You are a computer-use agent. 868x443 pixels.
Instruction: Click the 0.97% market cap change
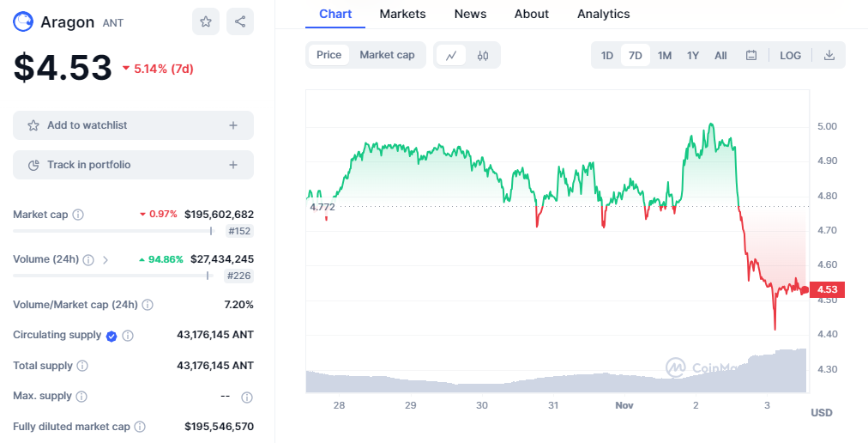pyautogui.click(x=159, y=214)
